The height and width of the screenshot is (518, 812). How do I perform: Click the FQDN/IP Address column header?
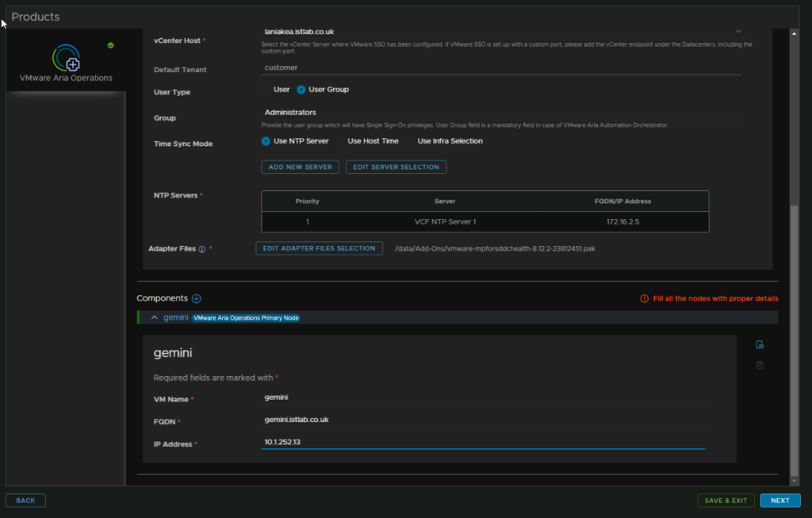(x=622, y=201)
